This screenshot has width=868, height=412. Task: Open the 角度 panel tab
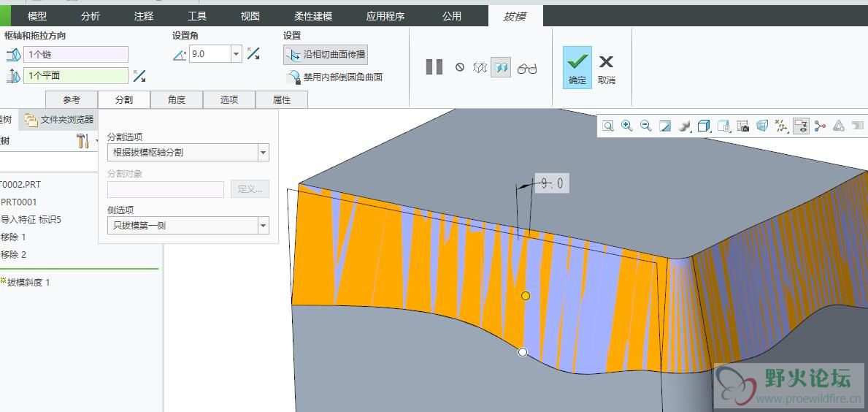click(x=177, y=99)
